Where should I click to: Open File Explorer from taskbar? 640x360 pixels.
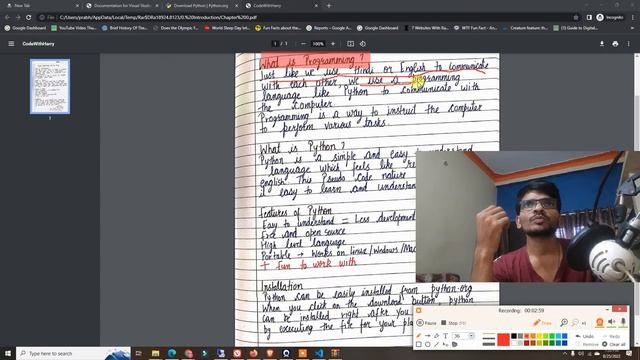click(155, 353)
